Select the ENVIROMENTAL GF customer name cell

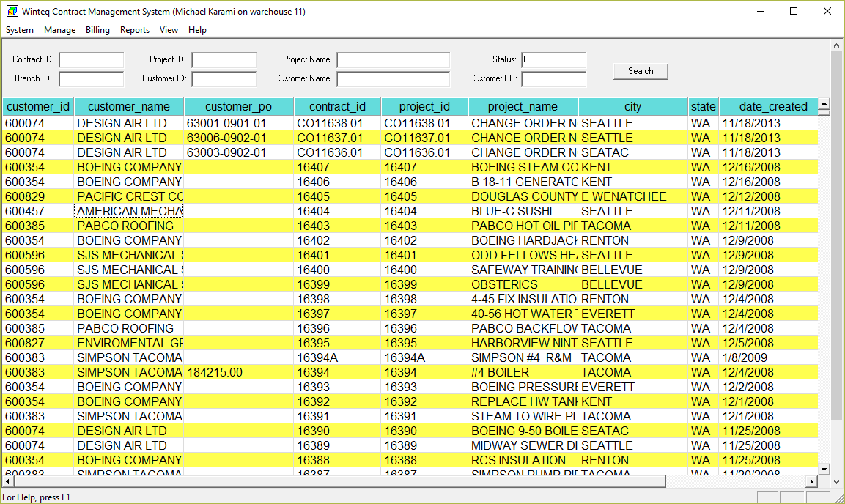(x=129, y=343)
